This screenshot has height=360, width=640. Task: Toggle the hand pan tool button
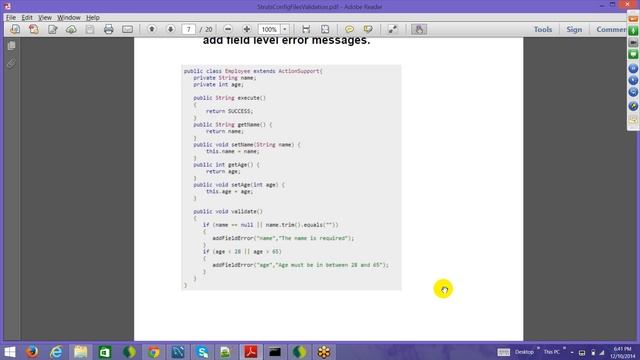(x=419, y=29)
